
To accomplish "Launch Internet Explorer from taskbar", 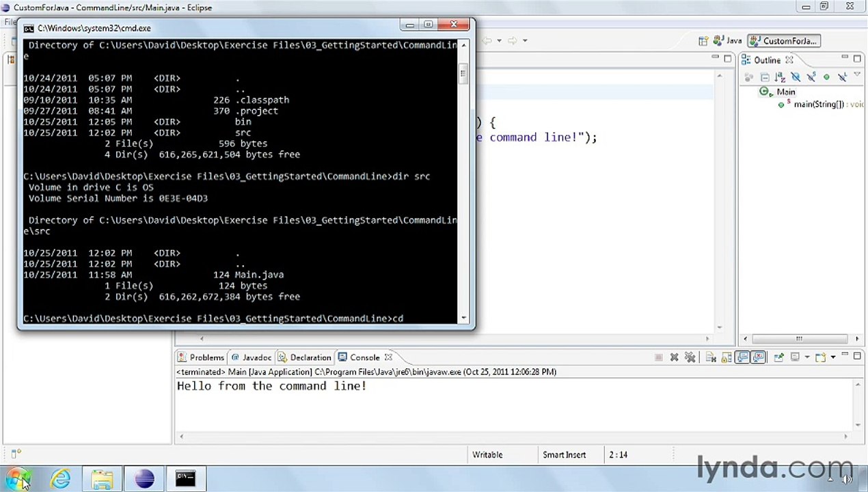I will (x=60, y=478).
